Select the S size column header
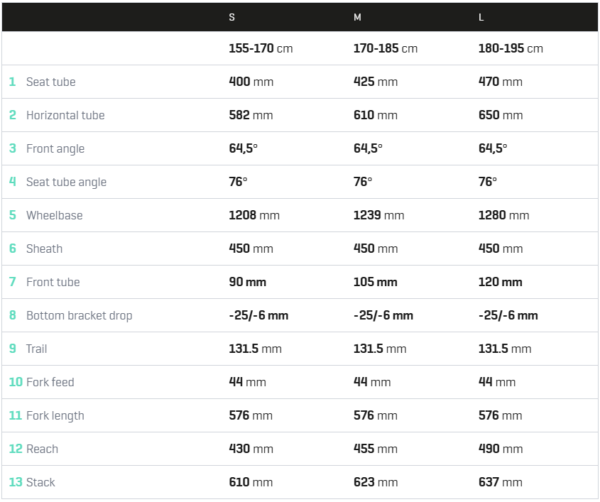The height and width of the screenshot is (502, 600). 232,17
